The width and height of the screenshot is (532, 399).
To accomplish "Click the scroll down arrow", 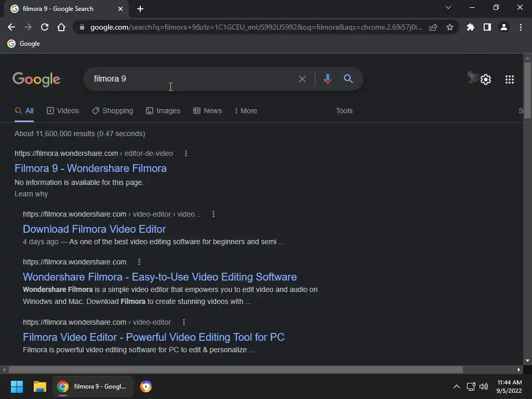I will coord(527,361).
